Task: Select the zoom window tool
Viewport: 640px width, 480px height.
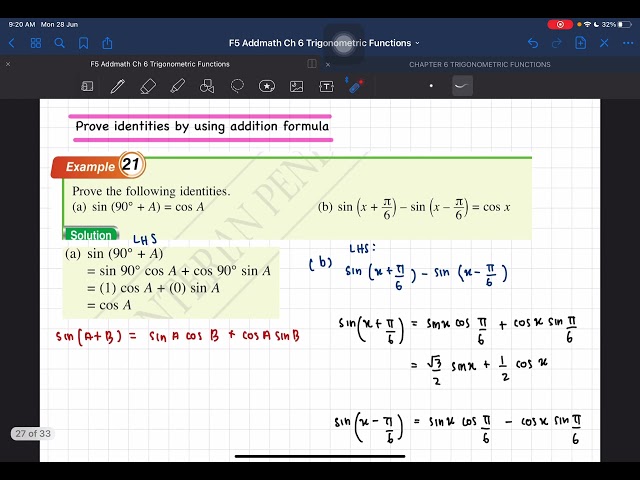Action: 87,86
